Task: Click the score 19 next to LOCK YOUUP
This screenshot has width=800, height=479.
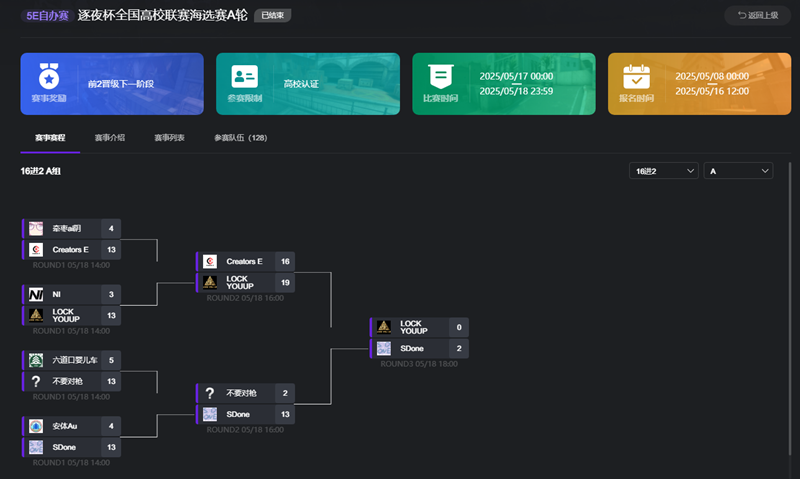Action: click(285, 282)
